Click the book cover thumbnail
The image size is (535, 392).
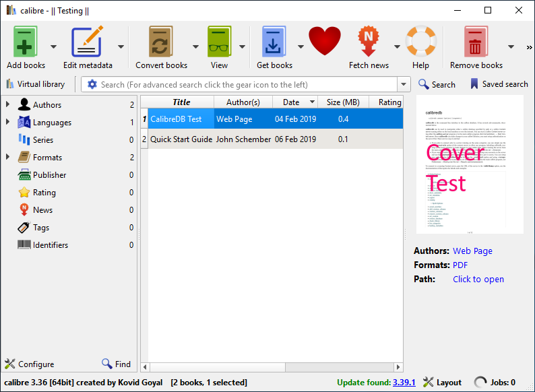(470, 164)
